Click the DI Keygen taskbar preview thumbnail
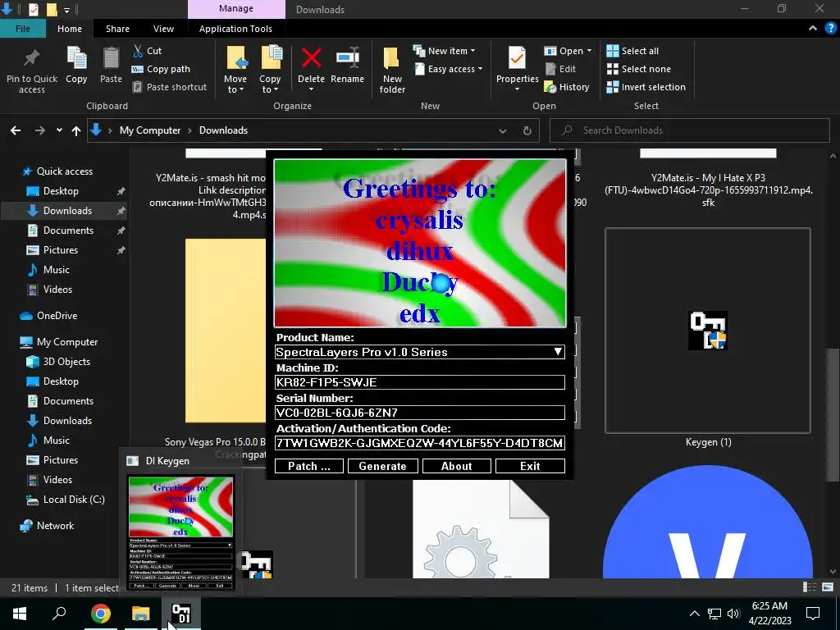 click(x=180, y=533)
